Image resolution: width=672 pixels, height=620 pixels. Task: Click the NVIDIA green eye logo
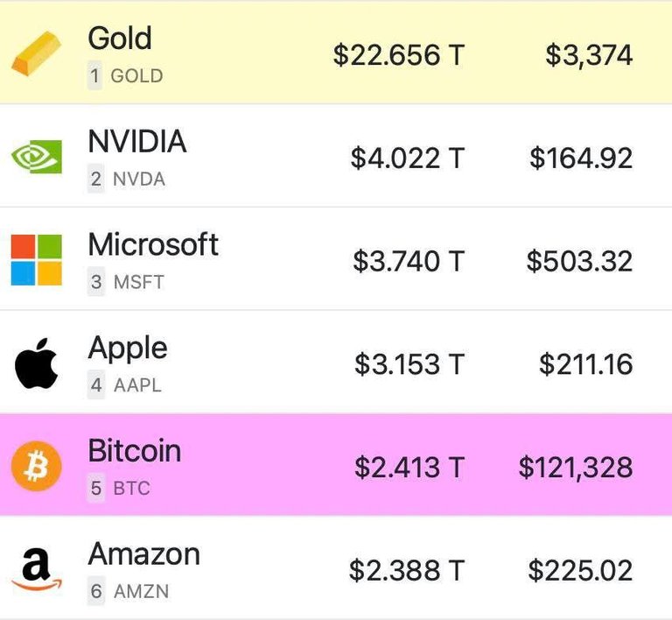tap(37, 157)
